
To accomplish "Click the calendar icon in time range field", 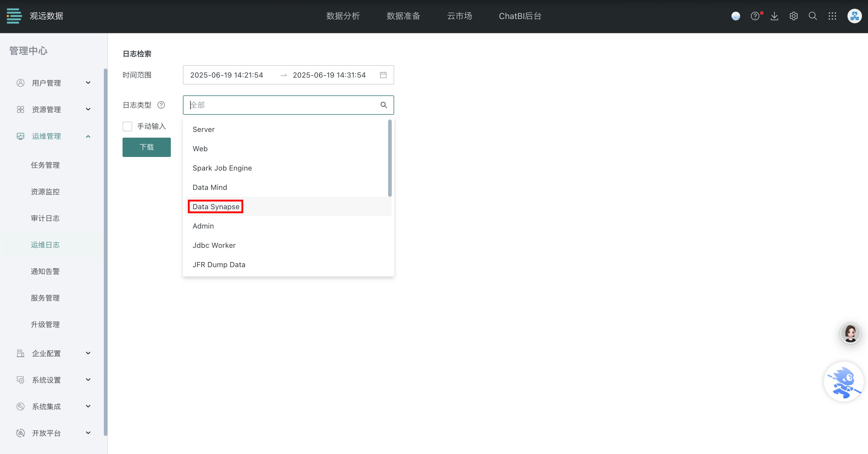I will [x=383, y=75].
